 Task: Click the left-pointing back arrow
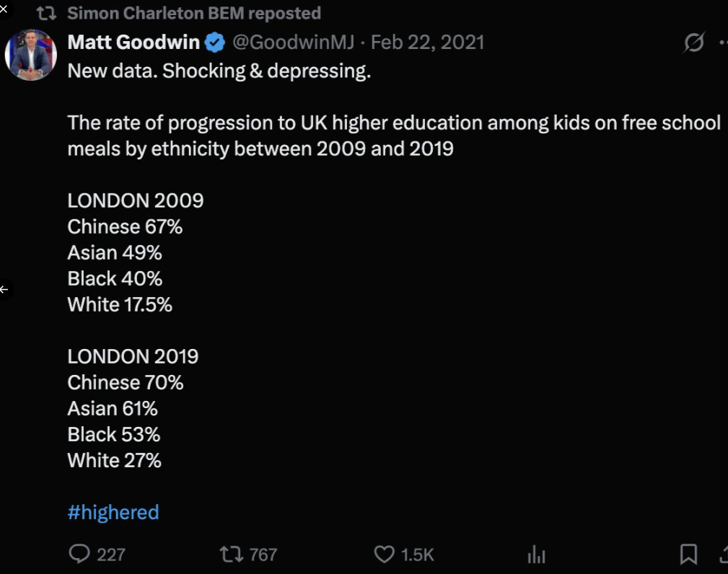pyautogui.click(x=4, y=290)
